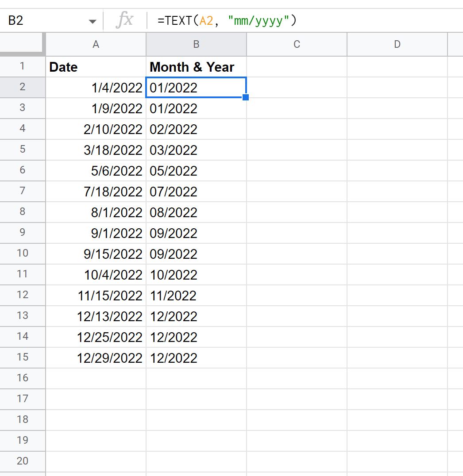Image resolution: width=463 pixels, height=476 pixels.
Task: Select column D header
Action: click(x=397, y=44)
